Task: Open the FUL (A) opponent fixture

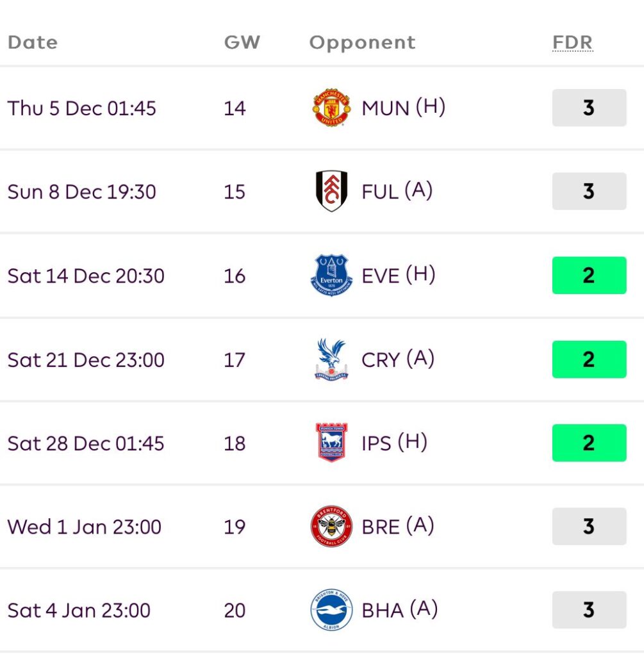Action: [x=397, y=191]
